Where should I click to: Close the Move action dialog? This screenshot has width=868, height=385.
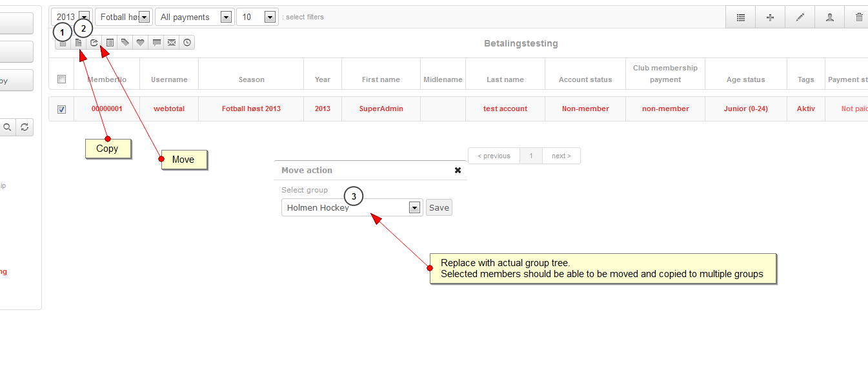click(458, 171)
